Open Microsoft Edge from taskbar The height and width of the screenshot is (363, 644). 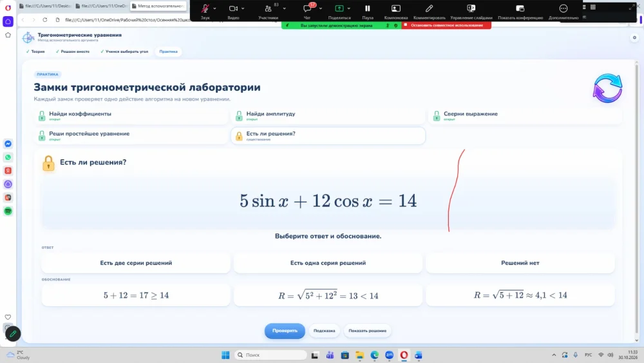click(375, 355)
